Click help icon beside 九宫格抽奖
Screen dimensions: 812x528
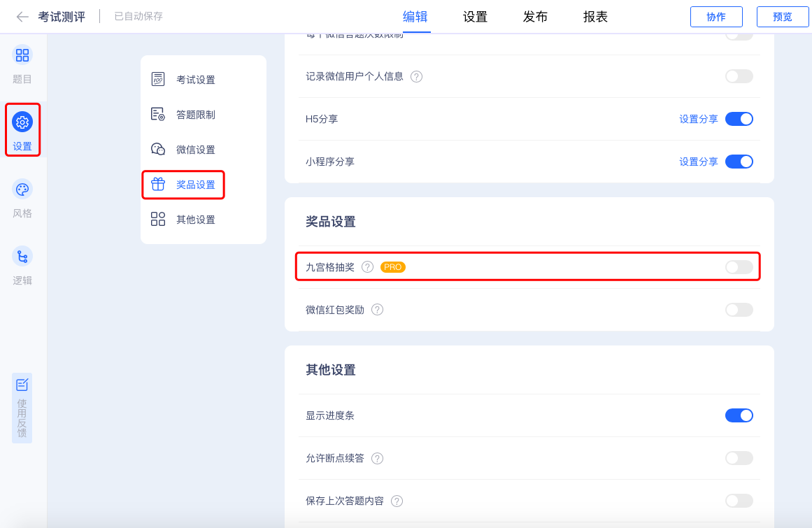pyautogui.click(x=367, y=267)
